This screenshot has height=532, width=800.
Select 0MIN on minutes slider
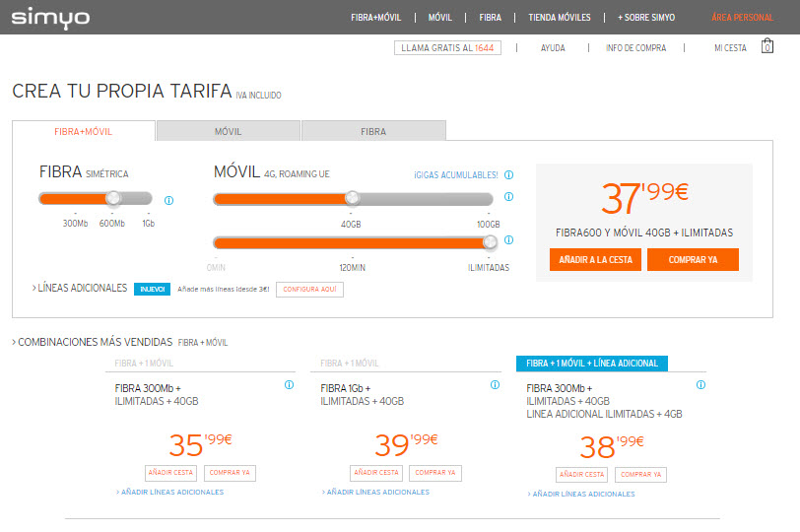point(216,267)
